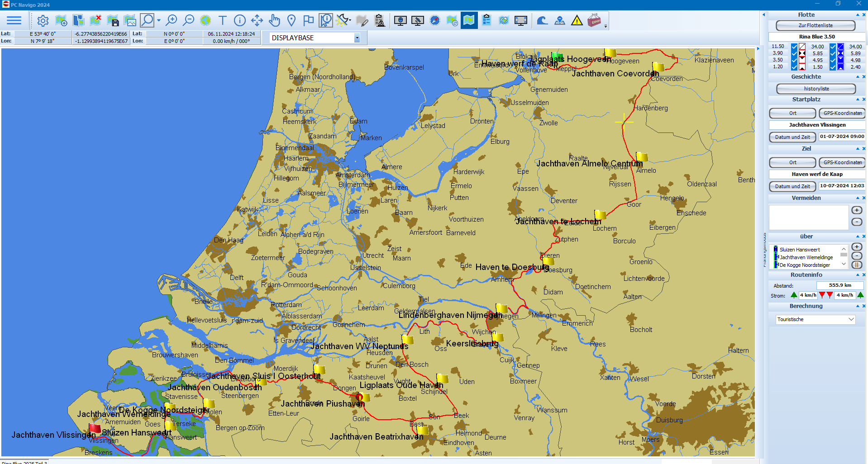The height and width of the screenshot is (464, 868).
Task: Open the DISPLAYBASE dropdown
Action: click(357, 38)
